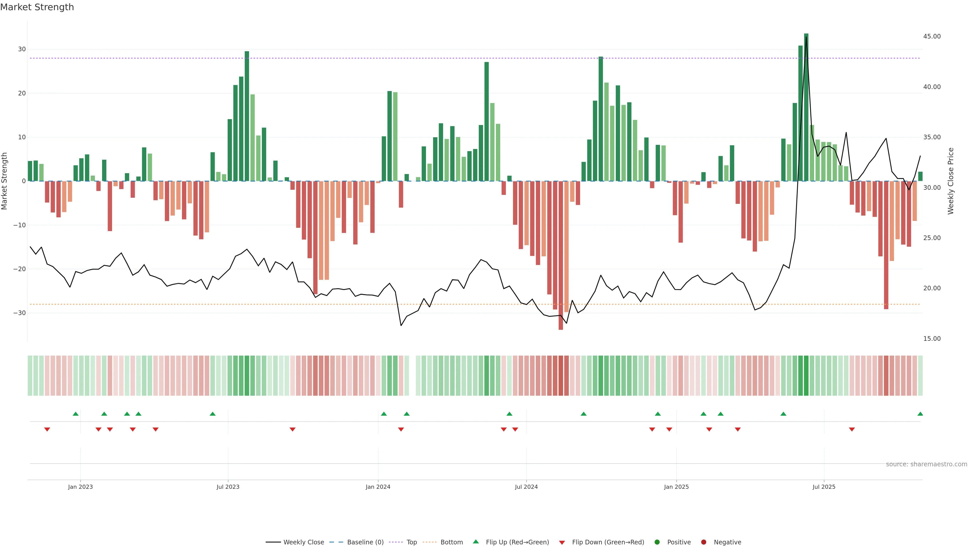
Task: Click the rightmost green flip-up triangle marker
Action: [920, 414]
